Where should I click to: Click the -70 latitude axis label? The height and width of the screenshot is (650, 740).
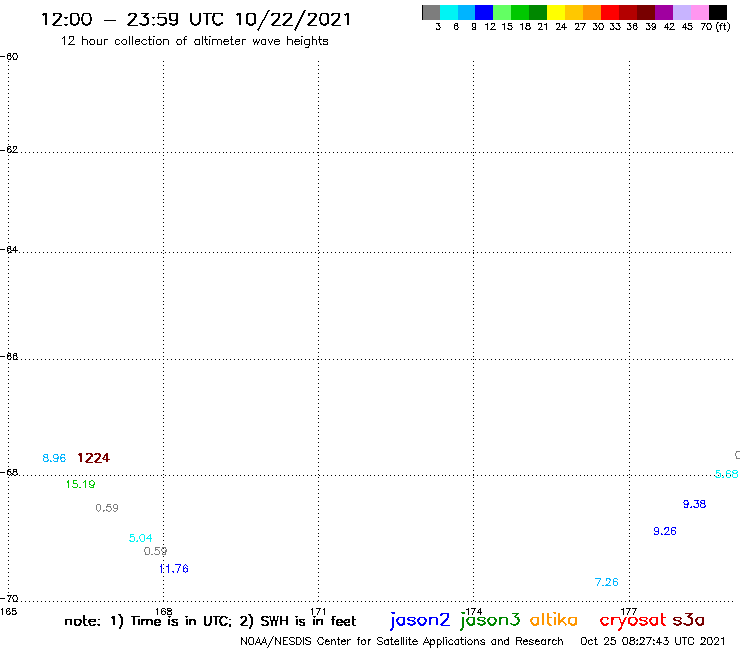tap(9, 599)
